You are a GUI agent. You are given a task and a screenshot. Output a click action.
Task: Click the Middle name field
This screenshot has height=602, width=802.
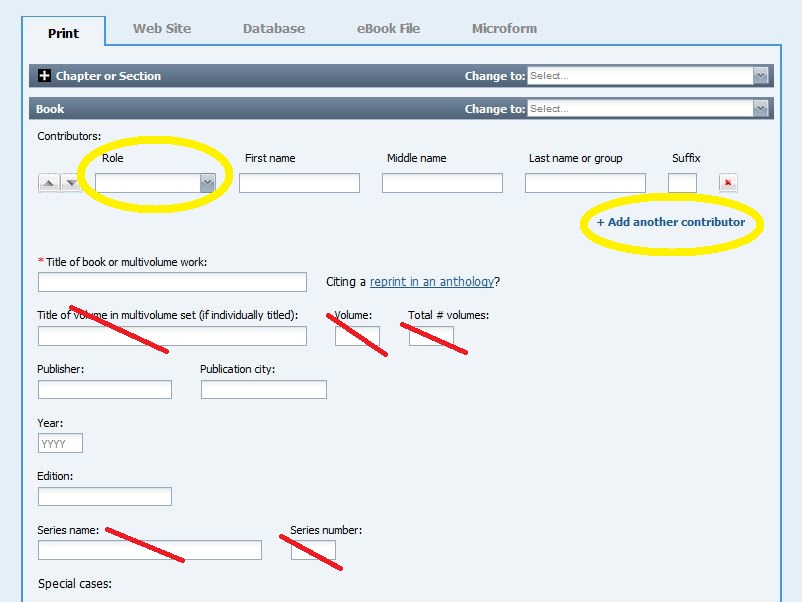(x=442, y=183)
